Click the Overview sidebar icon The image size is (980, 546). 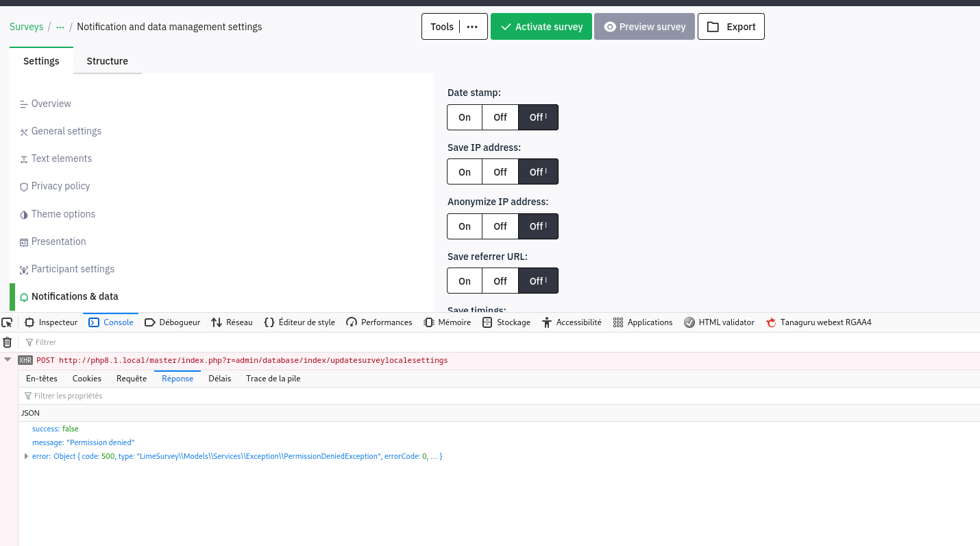tap(24, 104)
